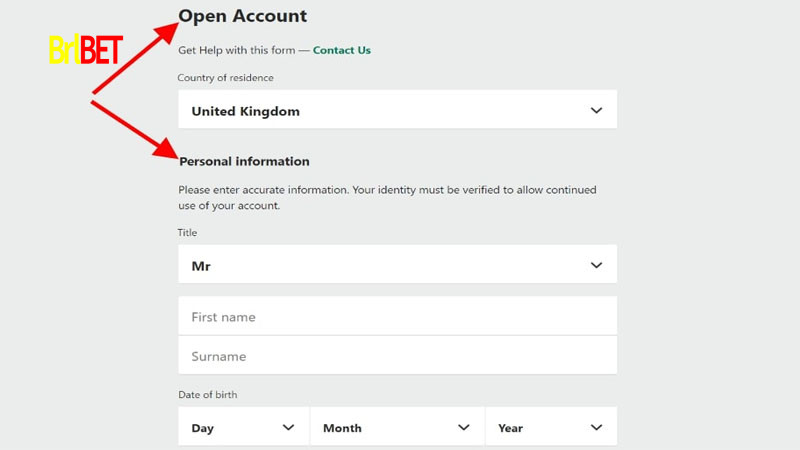
Task: Expand the Day of birth dropdown
Action: 243,427
